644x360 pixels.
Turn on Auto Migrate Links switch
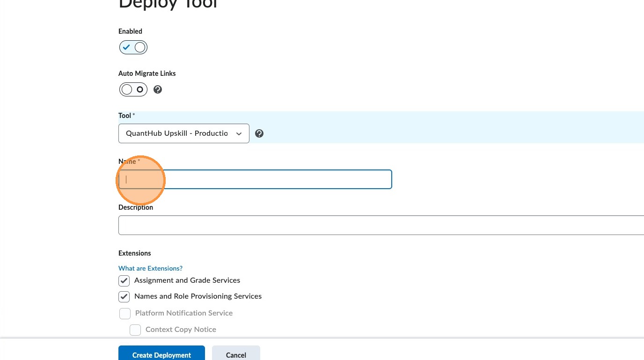133,89
